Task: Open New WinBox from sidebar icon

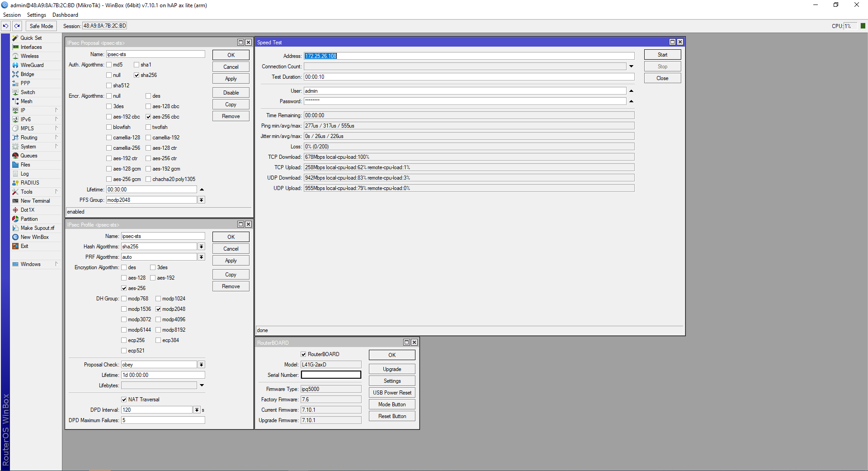Action: point(16,237)
